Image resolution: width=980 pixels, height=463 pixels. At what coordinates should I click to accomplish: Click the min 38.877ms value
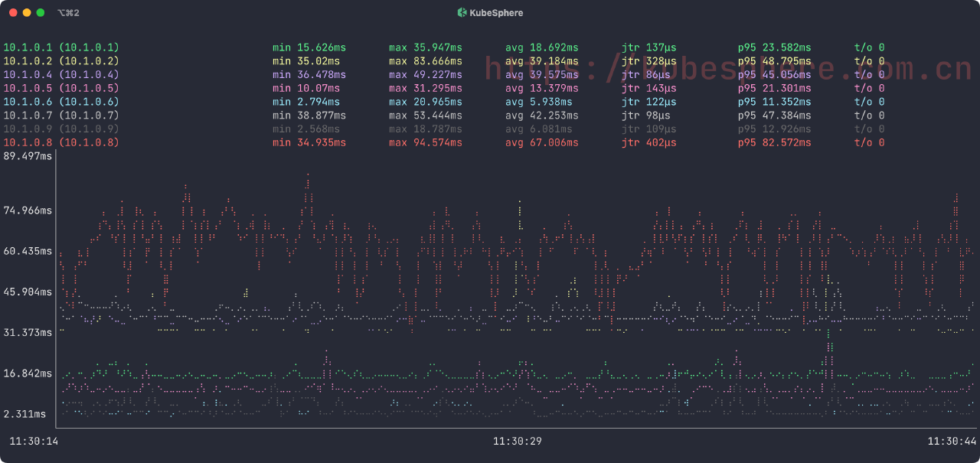(309, 116)
